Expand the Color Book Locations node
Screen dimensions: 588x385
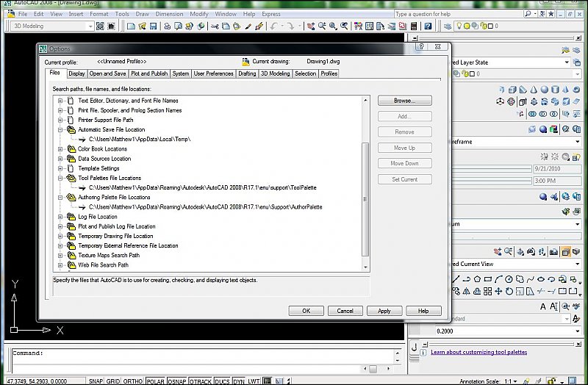(x=60, y=149)
